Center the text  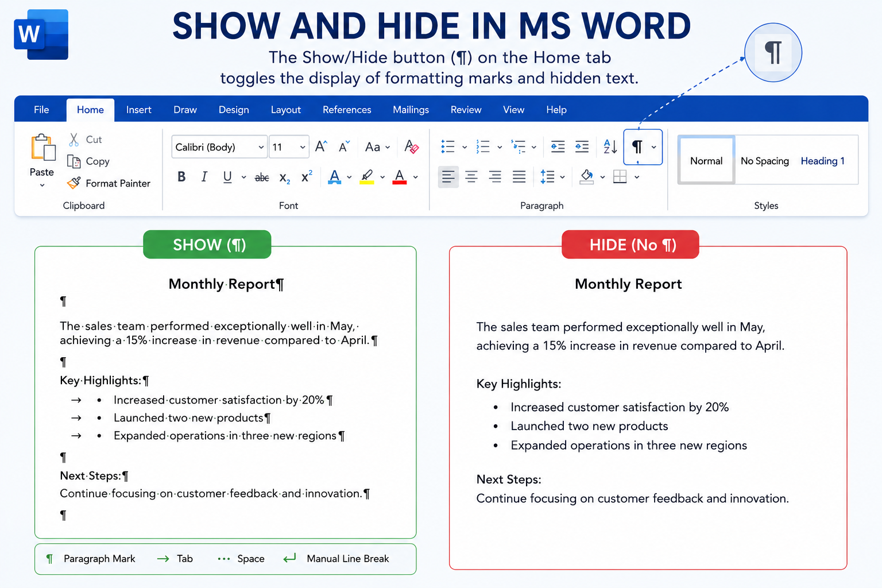point(471,177)
